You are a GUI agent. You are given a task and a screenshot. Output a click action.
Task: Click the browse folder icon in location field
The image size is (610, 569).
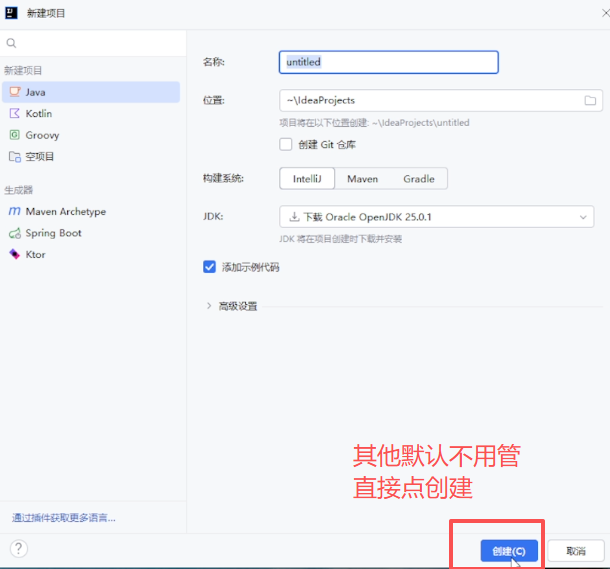point(590,100)
